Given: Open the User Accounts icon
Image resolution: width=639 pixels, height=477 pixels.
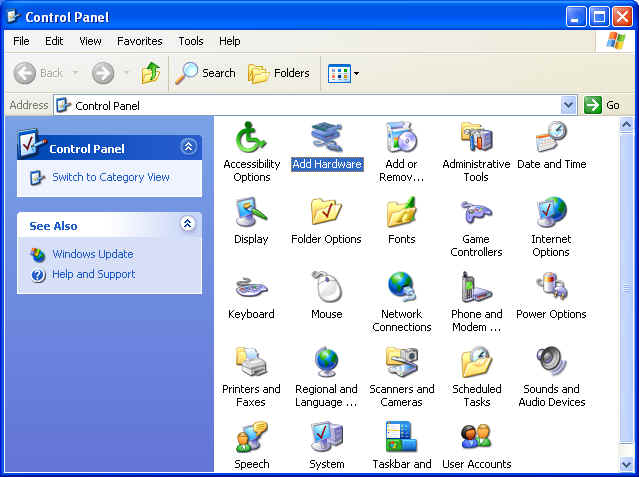Looking at the screenshot, I should click(476, 438).
